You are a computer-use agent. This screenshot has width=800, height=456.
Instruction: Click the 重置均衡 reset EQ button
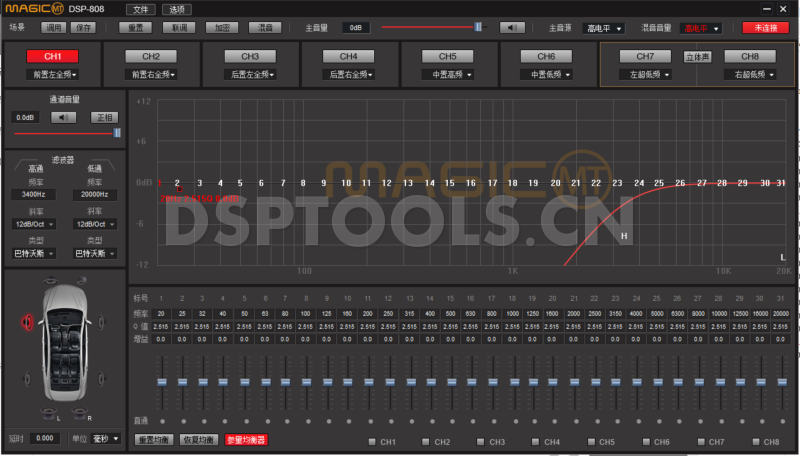153,440
